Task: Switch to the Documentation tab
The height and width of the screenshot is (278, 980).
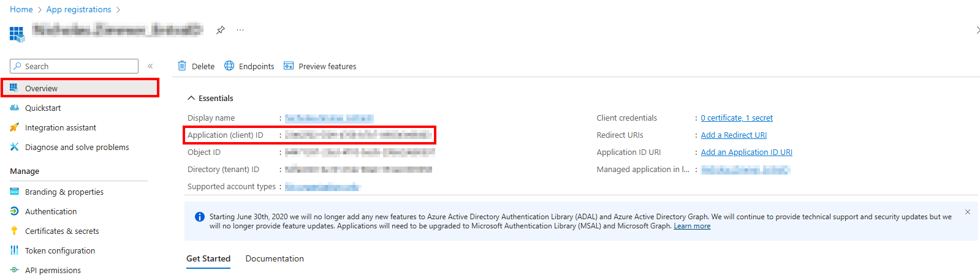Action: click(275, 258)
